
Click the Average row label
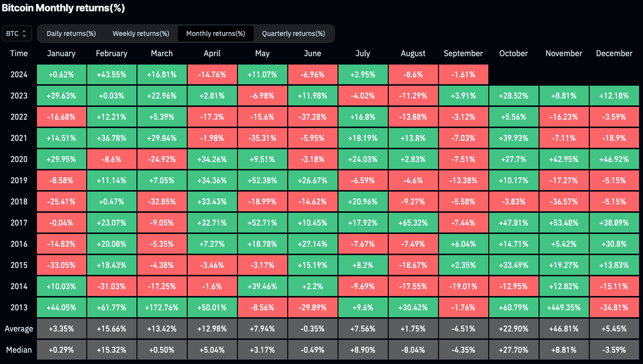[19, 329]
